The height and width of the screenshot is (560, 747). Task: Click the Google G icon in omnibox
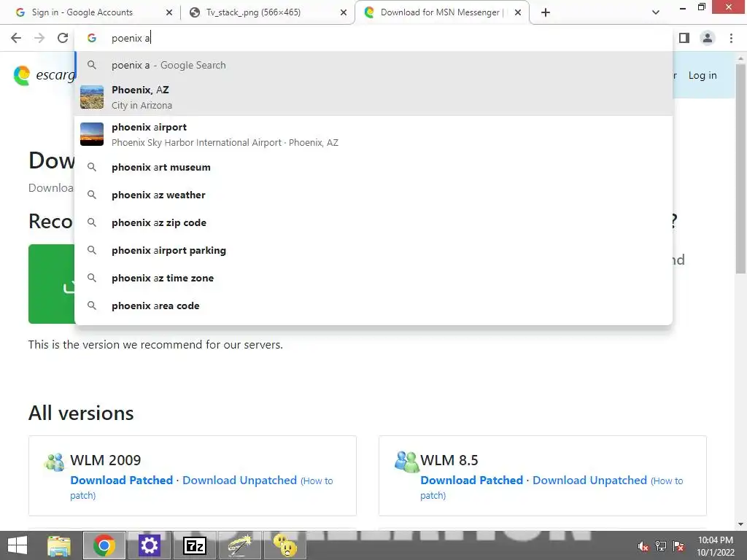(92, 38)
